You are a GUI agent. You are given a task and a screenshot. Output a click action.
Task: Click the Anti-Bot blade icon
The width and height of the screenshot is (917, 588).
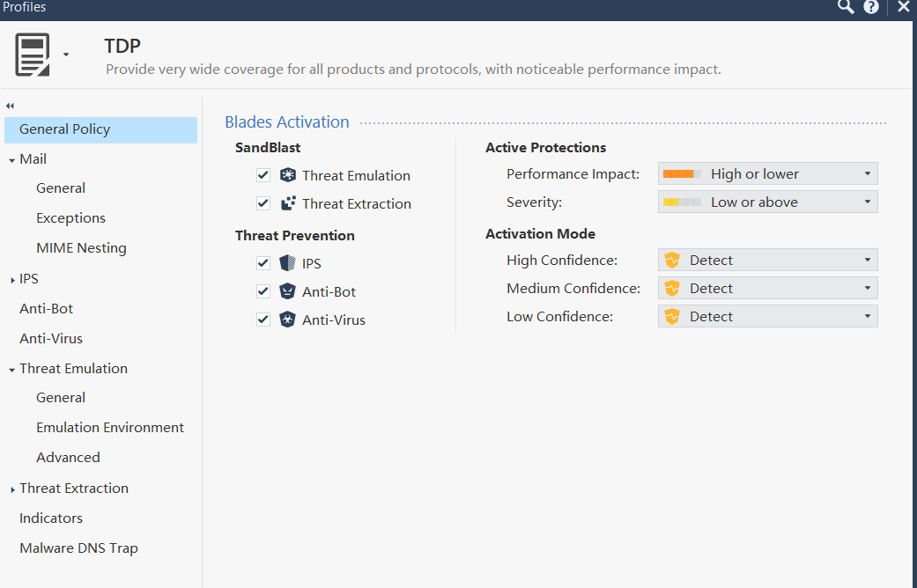click(x=288, y=291)
